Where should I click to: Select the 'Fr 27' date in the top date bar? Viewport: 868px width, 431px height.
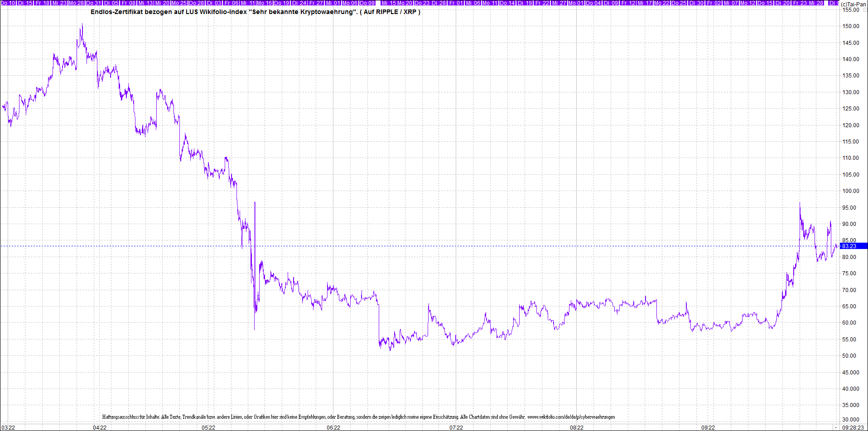[317, 3]
